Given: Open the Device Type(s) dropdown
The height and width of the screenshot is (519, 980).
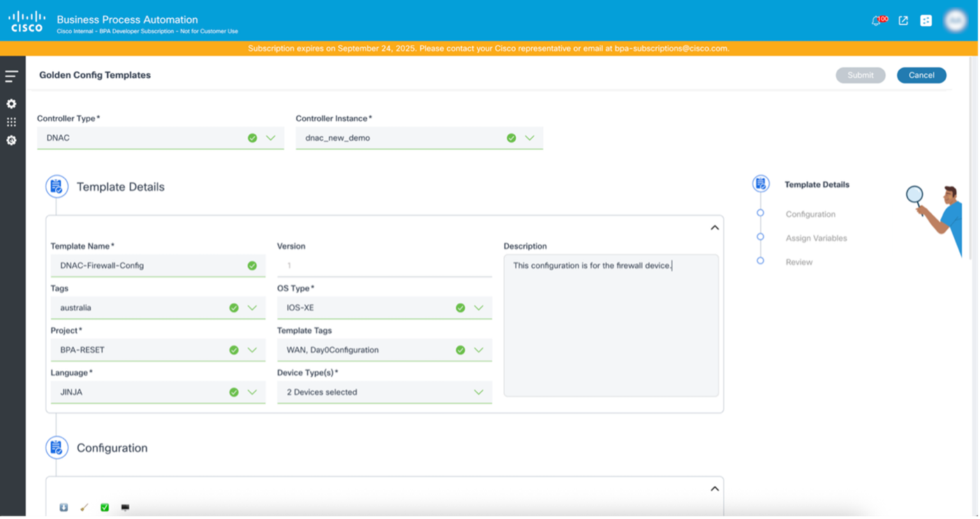Looking at the screenshot, I should pos(385,393).
